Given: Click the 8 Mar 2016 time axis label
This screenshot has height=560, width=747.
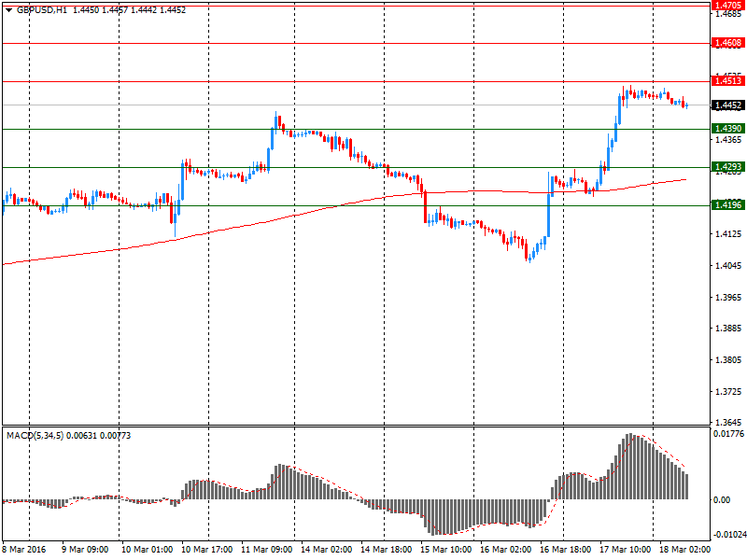Looking at the screenshot, I should (24, 549).
